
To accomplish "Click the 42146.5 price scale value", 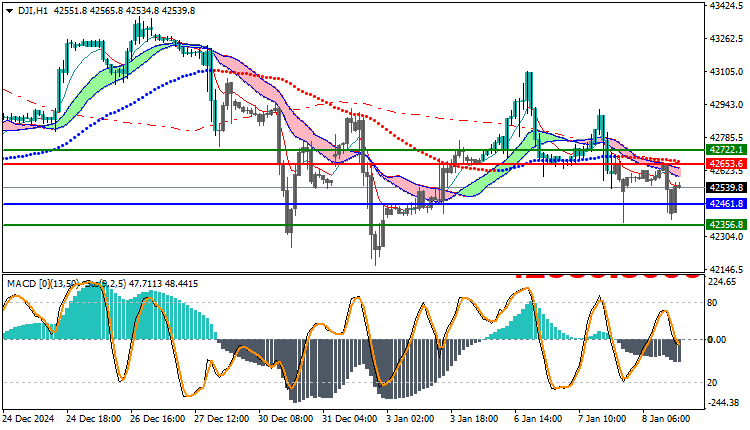I will tap(727, 269).
